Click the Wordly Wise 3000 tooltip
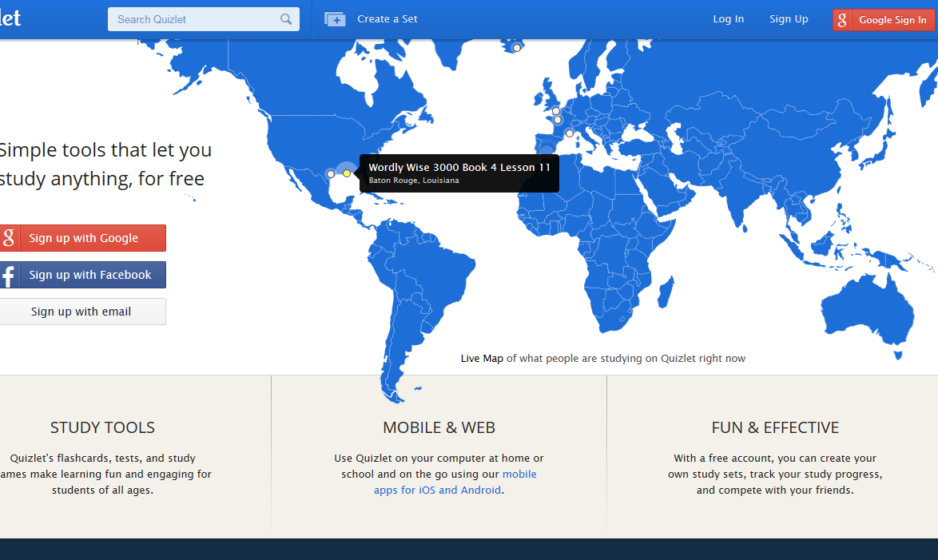Image resolution: width=938 pixels, height=560 pixels. point(459,173)
